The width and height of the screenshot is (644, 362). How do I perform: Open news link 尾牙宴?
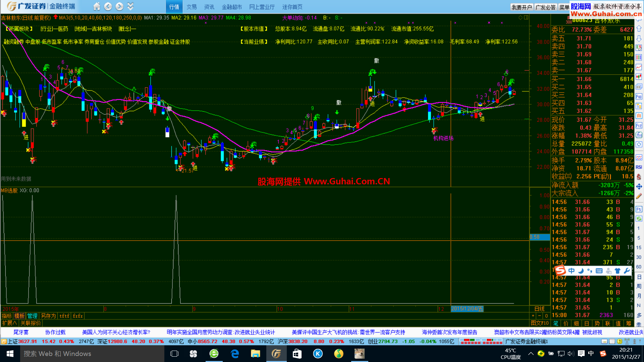coord(21,332)
